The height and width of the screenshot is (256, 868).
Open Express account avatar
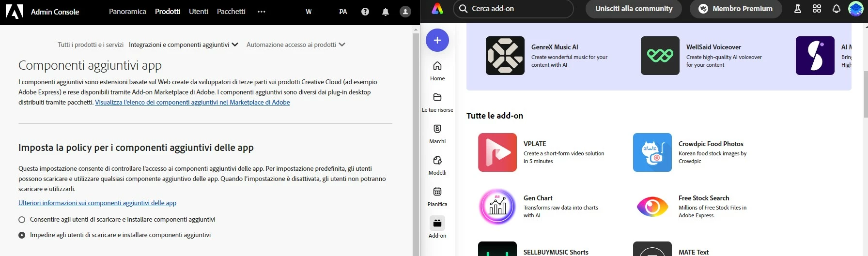(x=856, y=9)
